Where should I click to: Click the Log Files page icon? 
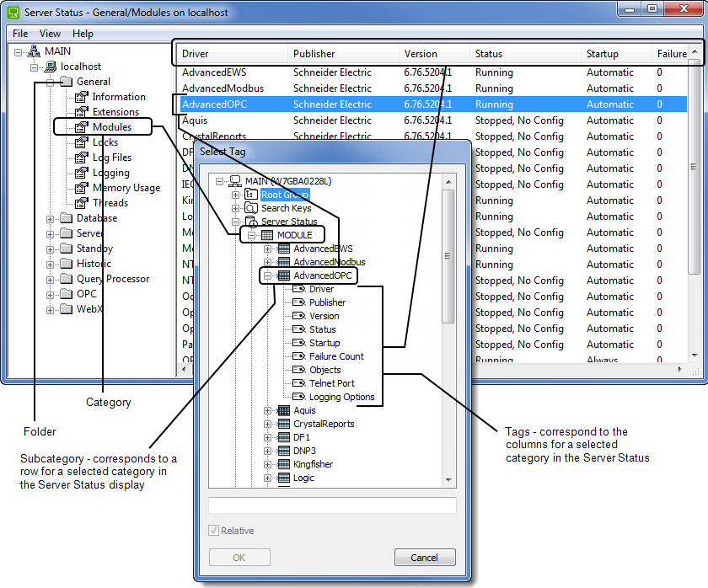point(82,158)
